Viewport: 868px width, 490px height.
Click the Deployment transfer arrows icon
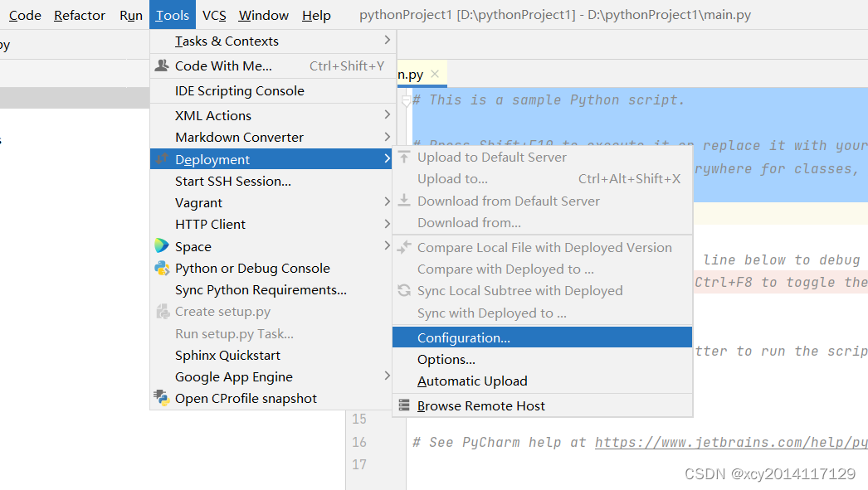pyautogui.click(x=162, y=159)
